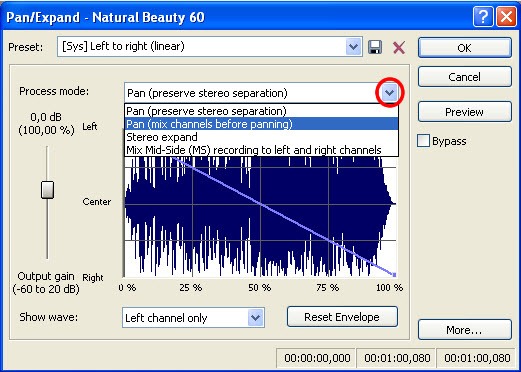
Task: Save the current preset with floppy icon
Action: (375, 47)
